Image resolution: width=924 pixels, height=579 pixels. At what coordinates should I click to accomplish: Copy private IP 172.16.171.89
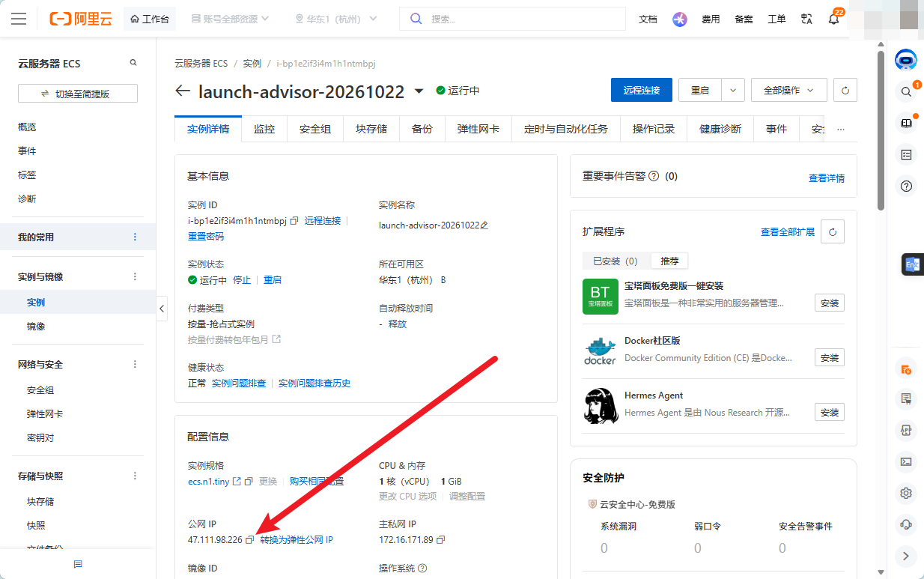440,539
